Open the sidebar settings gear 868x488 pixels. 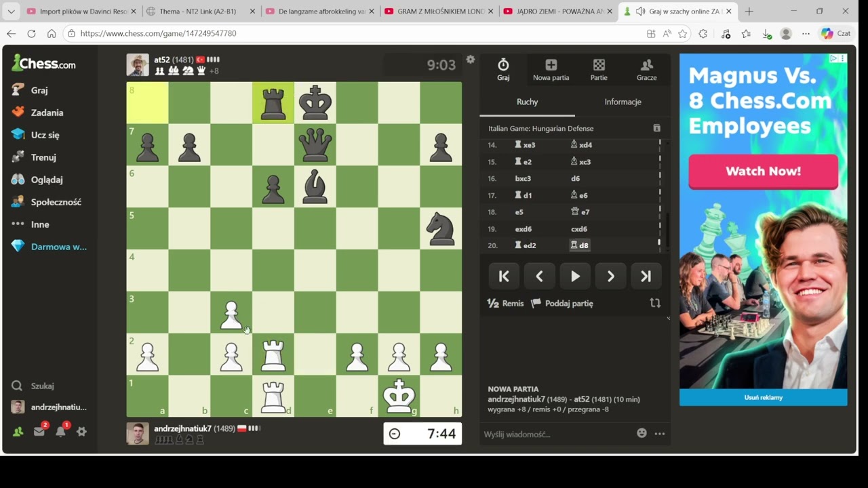[x=81, y=432]
